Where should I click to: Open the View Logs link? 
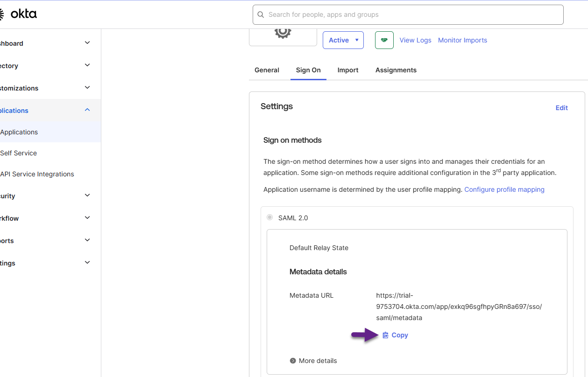tap(415, 40)
